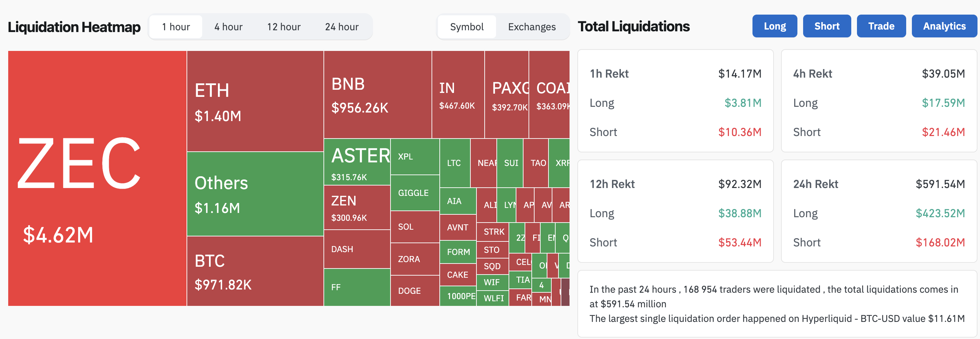Select the ETH $1.40M tile
Viewport: 980px width, 339px height.
[255, 101]
